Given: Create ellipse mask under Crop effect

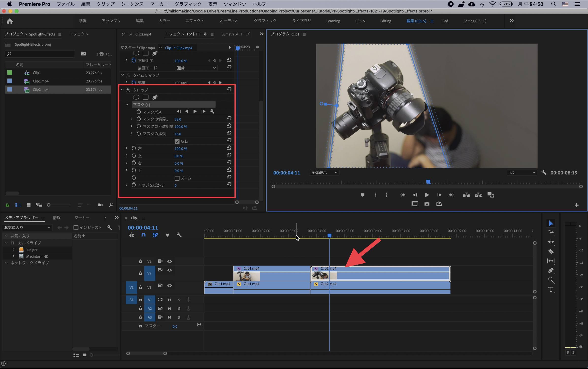Looking at the screenshot, I should (136, 97).
